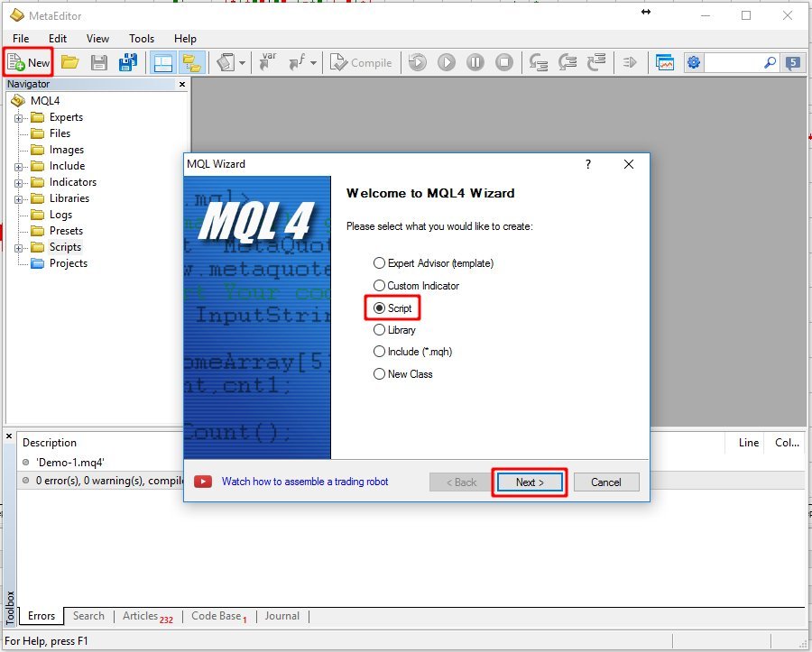The width and height of the screenshot is (812, 652).
Task: Click the Step Into icon
Action: coord(538,62)
